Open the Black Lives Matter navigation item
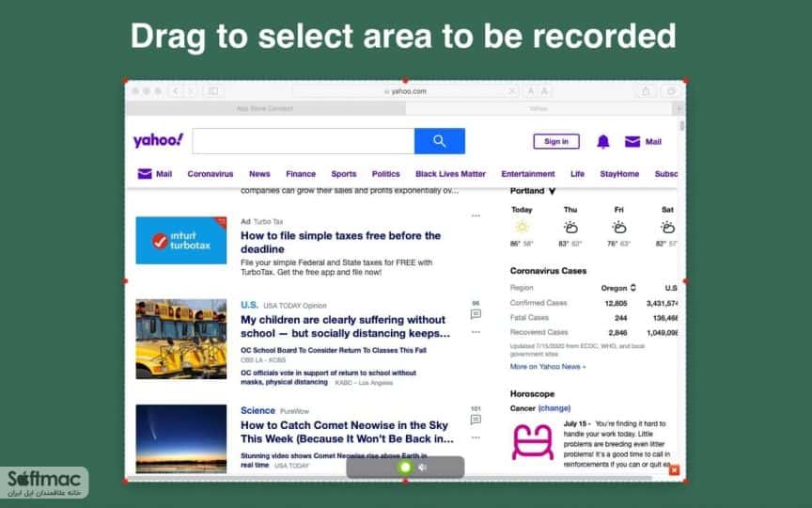 (x=450, y=174)
